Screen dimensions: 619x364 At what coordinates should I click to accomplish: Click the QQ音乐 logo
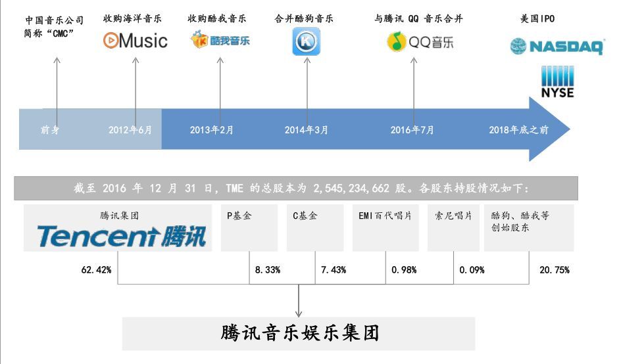pos(420,41)
